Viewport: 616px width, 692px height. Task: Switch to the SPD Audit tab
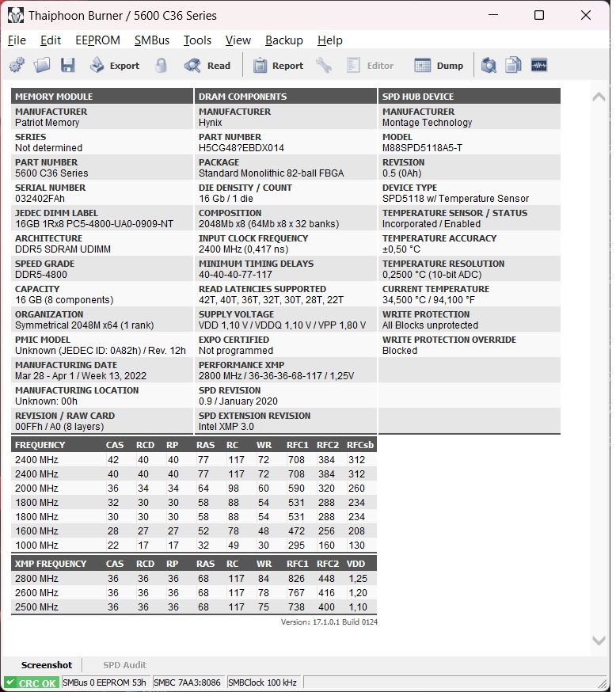tap(124, 664)
